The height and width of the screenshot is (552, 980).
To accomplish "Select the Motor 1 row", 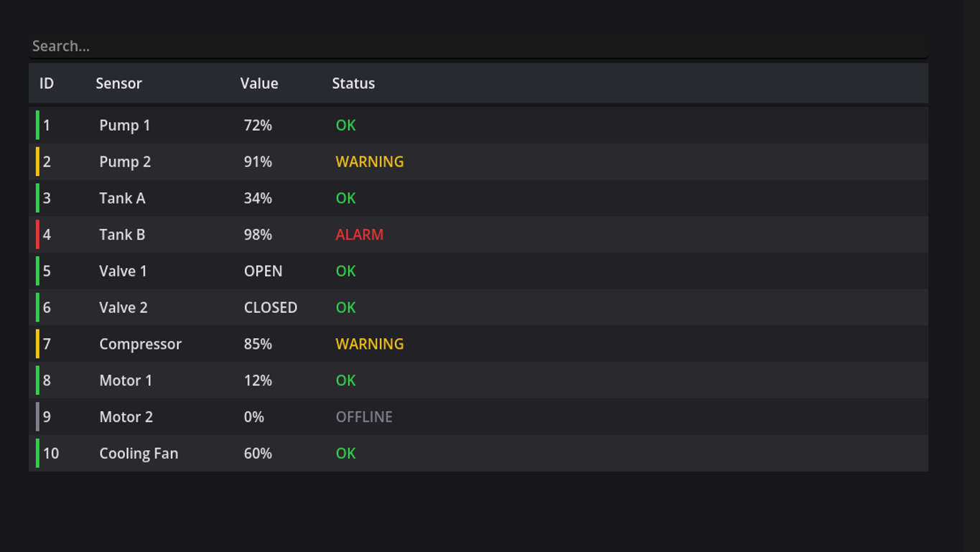I will coord(478,380).
